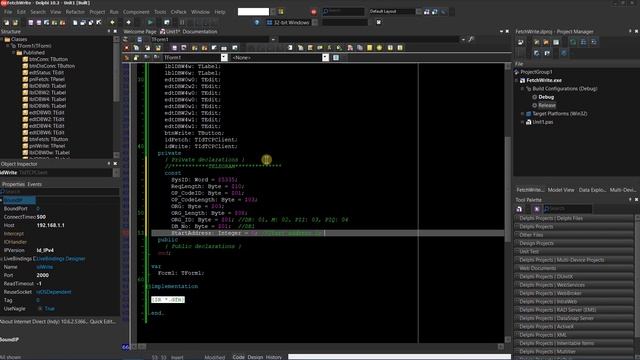Click the Tool Palette search field
The width and height of the screenshot is (640, 360).
568,209
